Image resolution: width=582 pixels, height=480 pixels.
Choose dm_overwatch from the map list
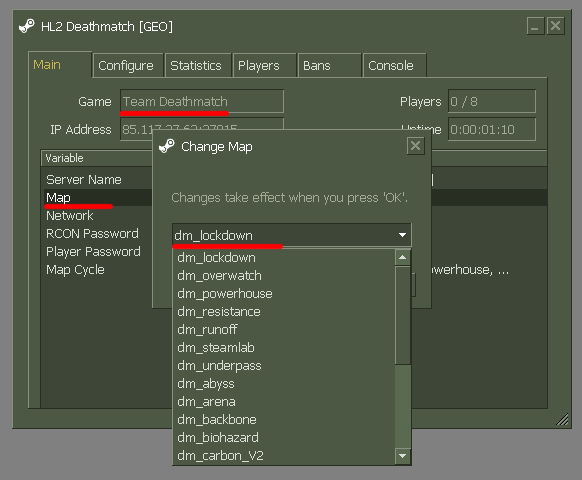[x=284, y=276]
